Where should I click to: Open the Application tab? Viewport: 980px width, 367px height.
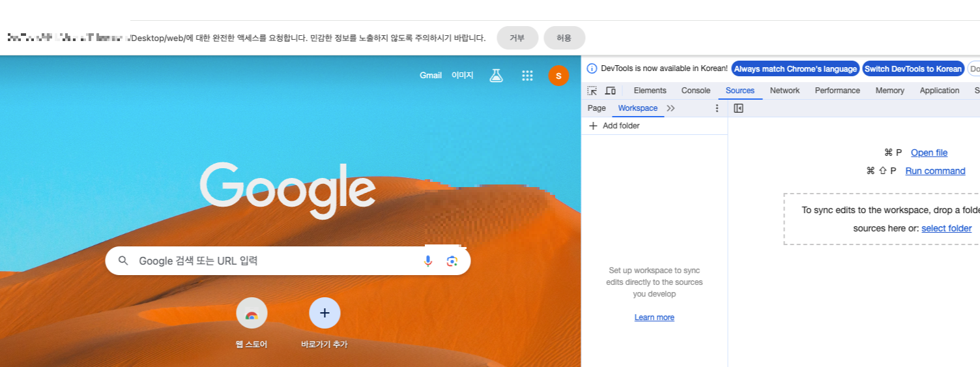coord(940,91)
